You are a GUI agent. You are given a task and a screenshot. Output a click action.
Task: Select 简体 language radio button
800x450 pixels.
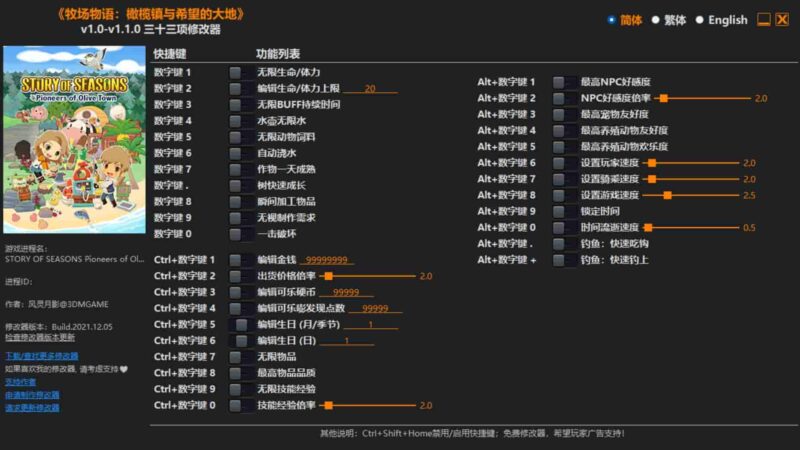click(611, 20)
